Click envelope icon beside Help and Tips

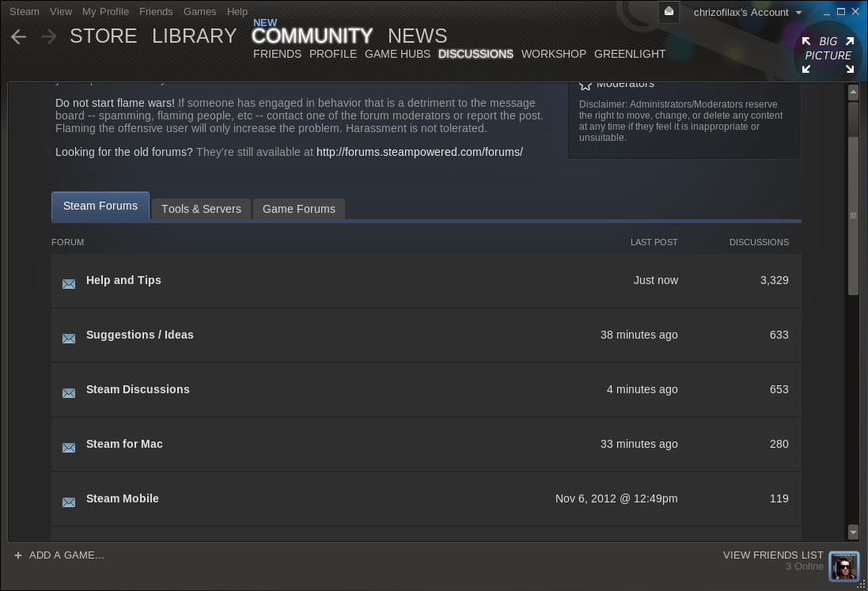(x=69, y=284)
